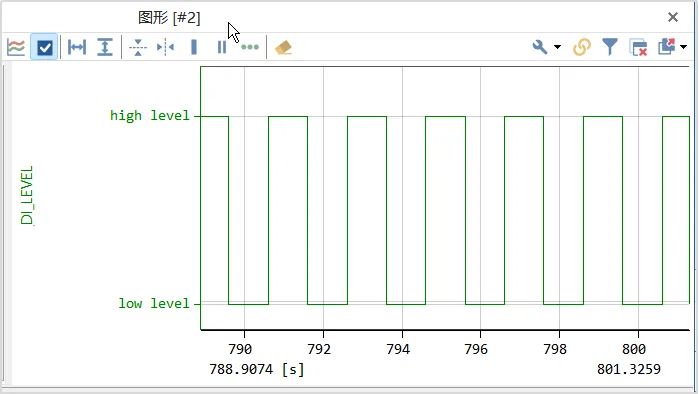Click the eraser icon to clear graph
Viewport: 699px width, 394px height.
point(283,47)
